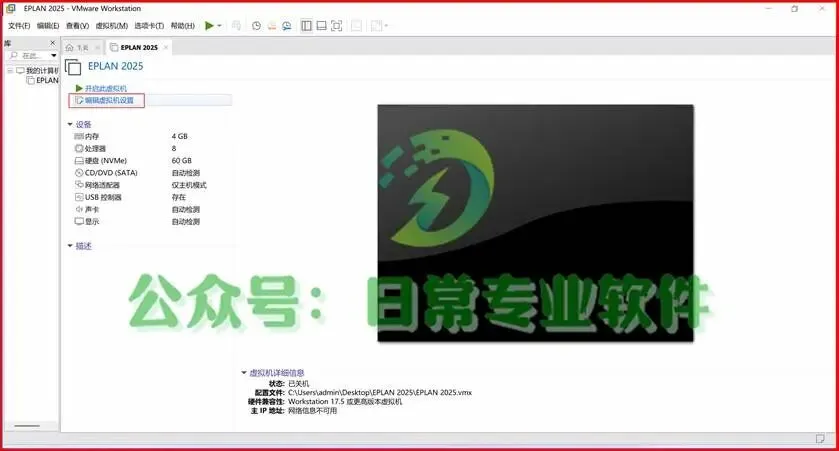This screenshot has width=839, height=451.
Task: Take a snapshot with the clock icon
Action: point(256,26)
